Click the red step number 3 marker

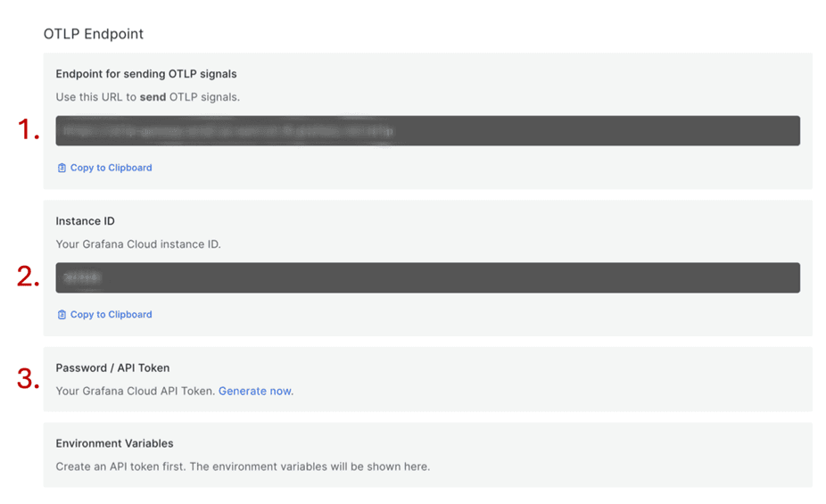tap(29, 379)
